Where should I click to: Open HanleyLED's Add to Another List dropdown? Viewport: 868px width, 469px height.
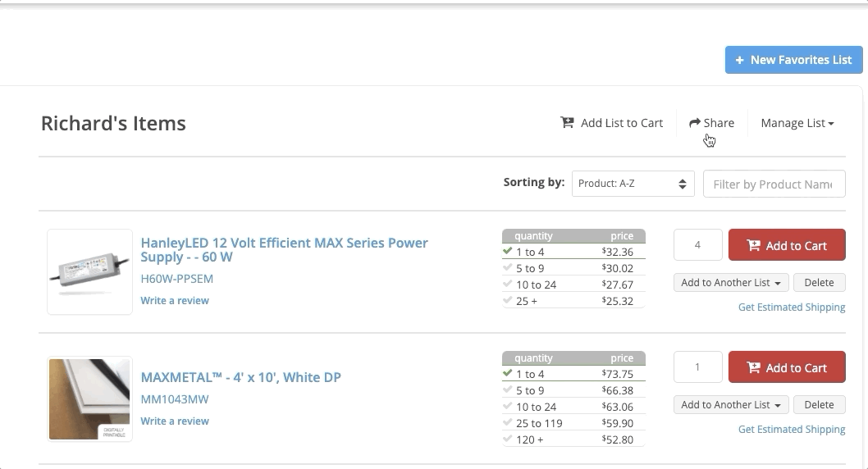pyautogui.click(x=731, y=283)
